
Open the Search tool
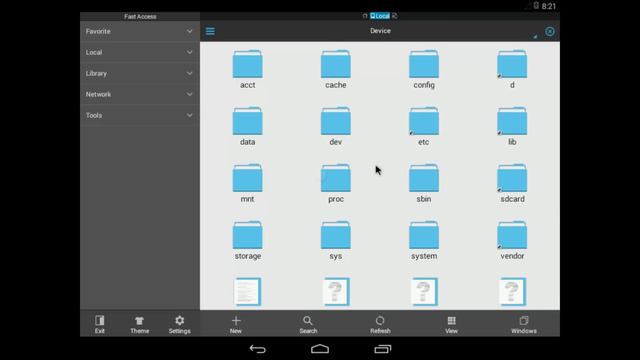[x=308, y=324]
